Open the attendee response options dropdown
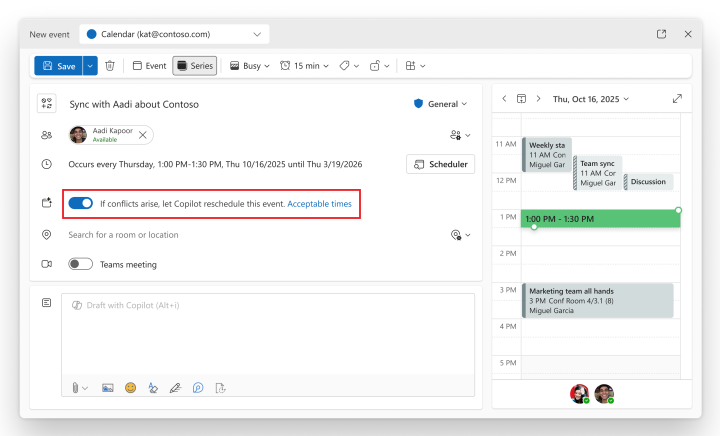The image size is (720, 436). (x=460, y=135)
